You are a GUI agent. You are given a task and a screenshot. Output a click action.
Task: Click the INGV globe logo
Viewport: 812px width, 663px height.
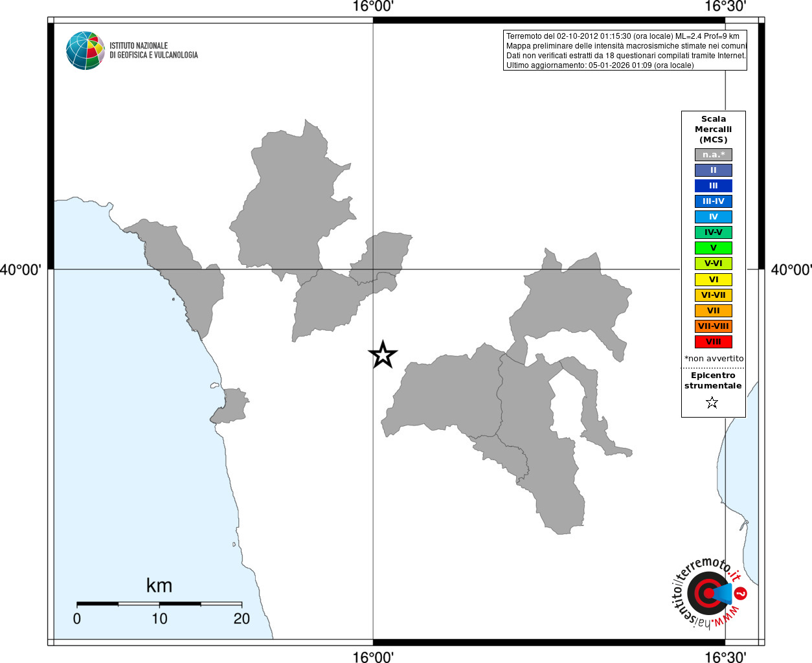(85, 51)
